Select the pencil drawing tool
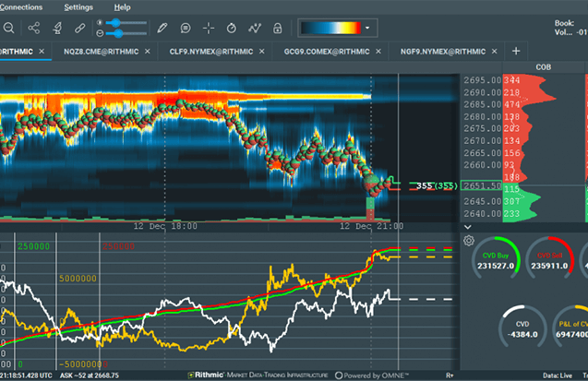 pyautogui.click(x=162, y=28)
